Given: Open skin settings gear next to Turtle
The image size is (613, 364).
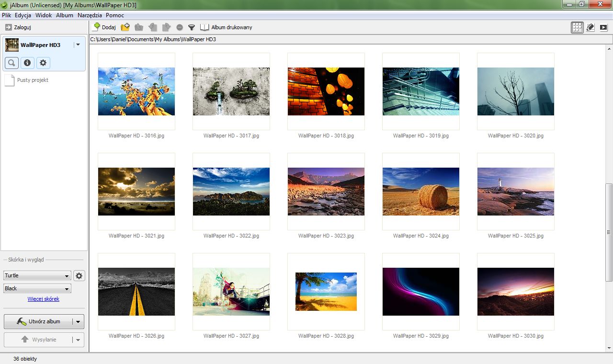Looking at the screenshot, I should pyautogui.click(x=79, y=275).
